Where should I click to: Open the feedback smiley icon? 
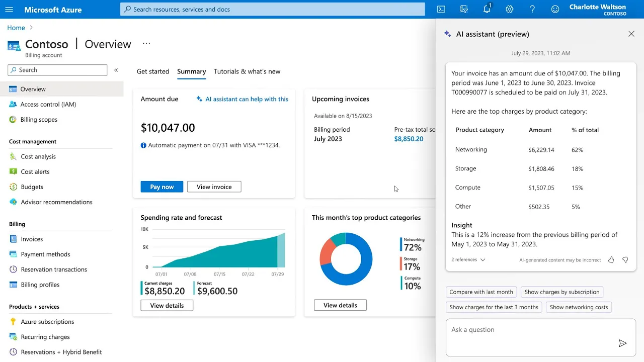point(555,9)
